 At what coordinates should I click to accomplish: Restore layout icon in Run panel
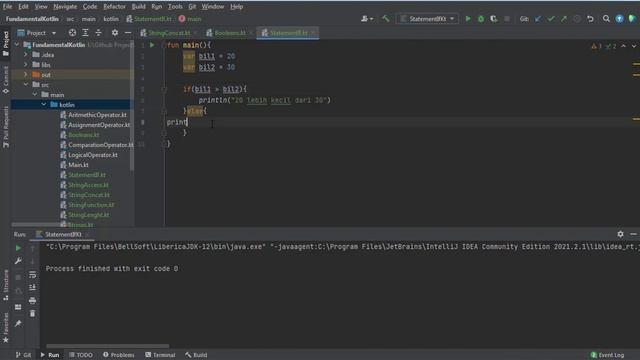pos(18,307)
